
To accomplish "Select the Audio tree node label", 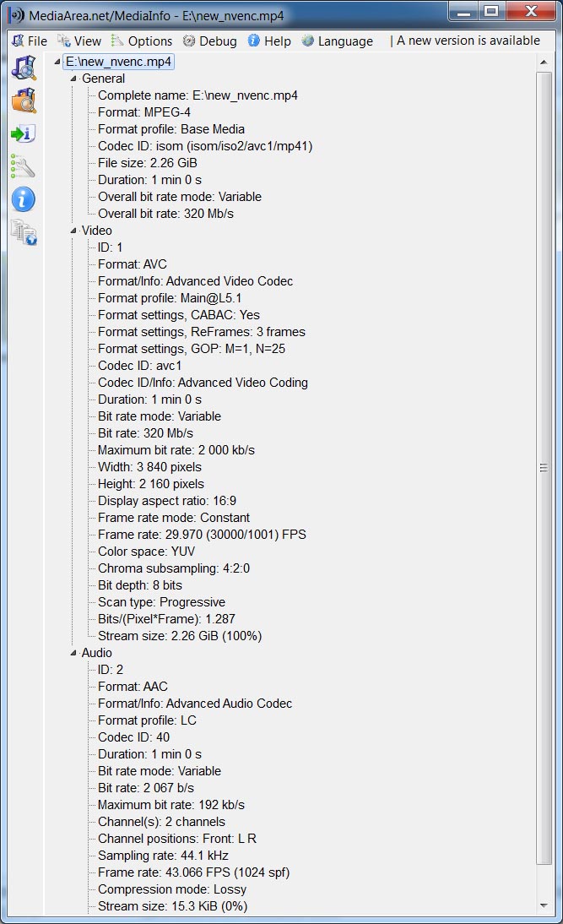I will coord(96,652).
